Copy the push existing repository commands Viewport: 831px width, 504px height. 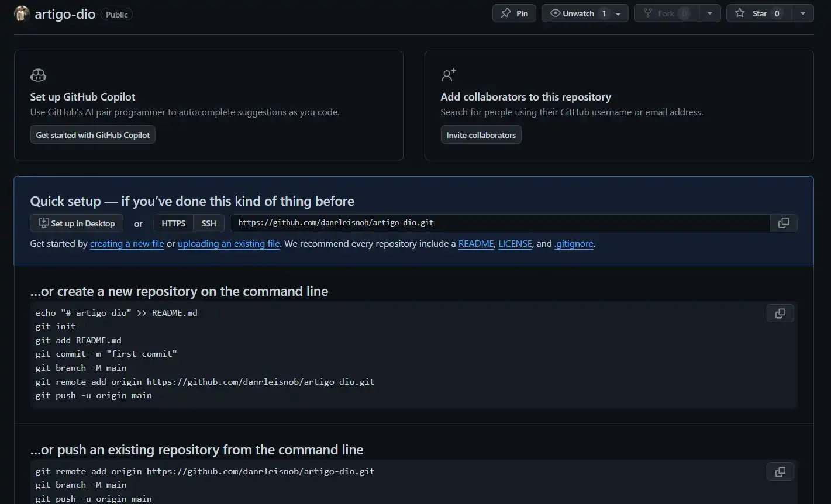point(780,472)
